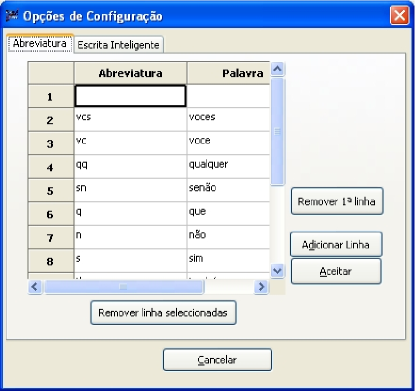This screenshot has height=391, width=415.
Task: Click the horizontal scrollbar right arrow
Action: click(261, 286)
